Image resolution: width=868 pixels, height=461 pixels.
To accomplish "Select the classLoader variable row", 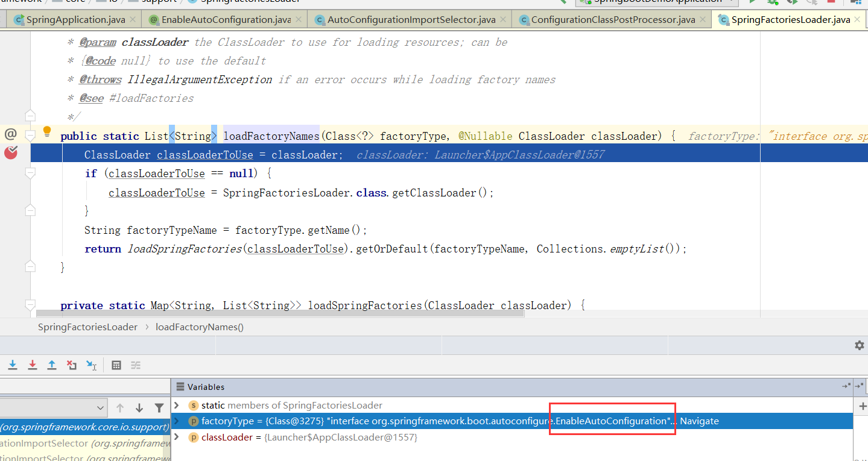I will (512, 437).
